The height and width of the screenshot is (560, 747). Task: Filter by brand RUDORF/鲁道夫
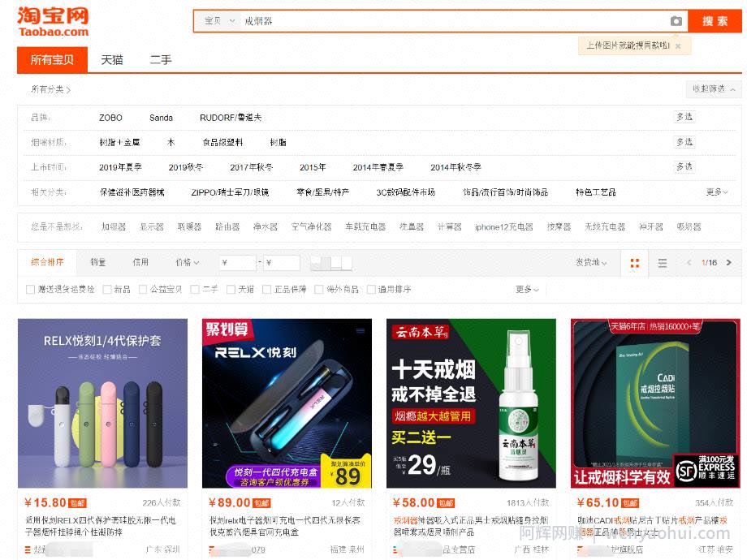(231, 118)
